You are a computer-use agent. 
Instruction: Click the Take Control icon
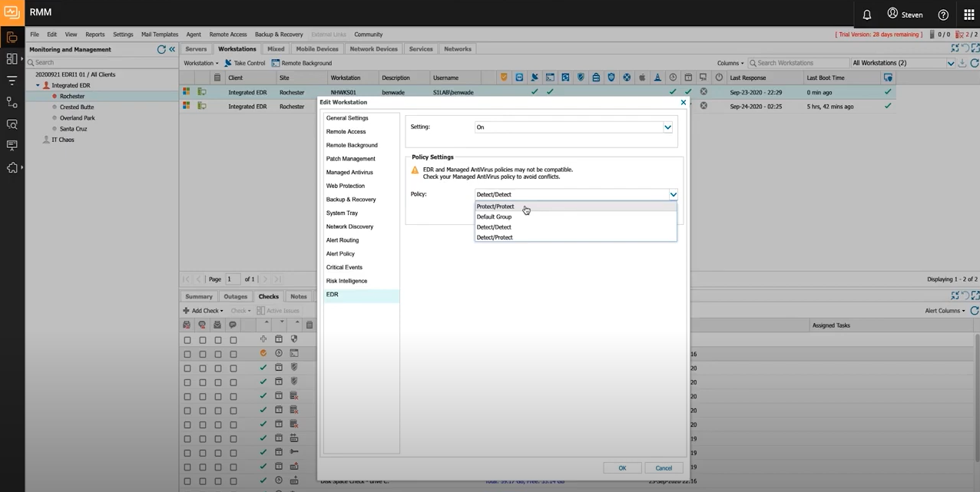228,63
